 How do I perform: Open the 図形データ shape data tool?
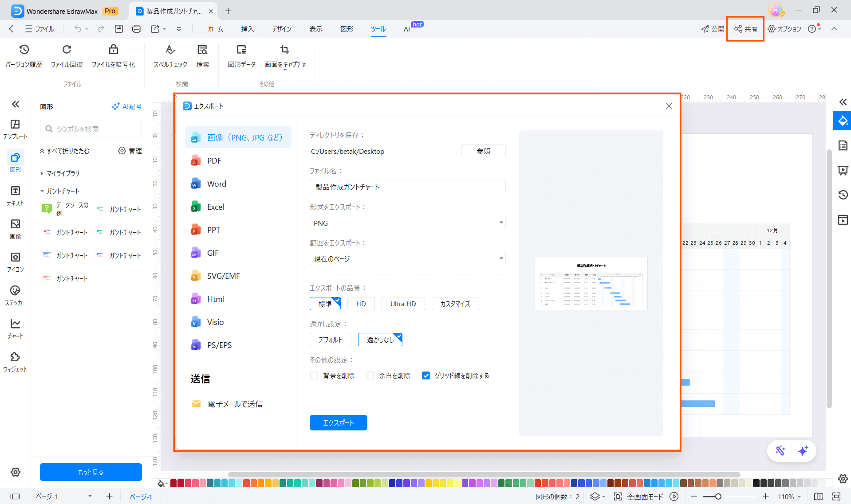click(x=241, y=56)
